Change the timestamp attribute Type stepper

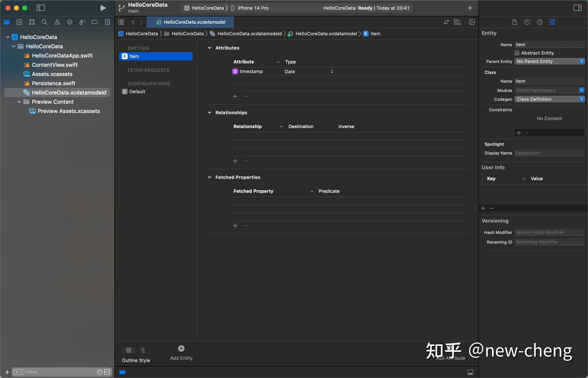(332, 71)
